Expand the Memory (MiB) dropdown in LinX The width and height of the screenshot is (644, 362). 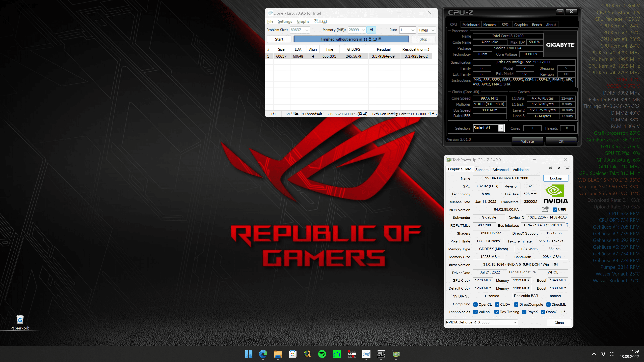(x=363, y=30)
